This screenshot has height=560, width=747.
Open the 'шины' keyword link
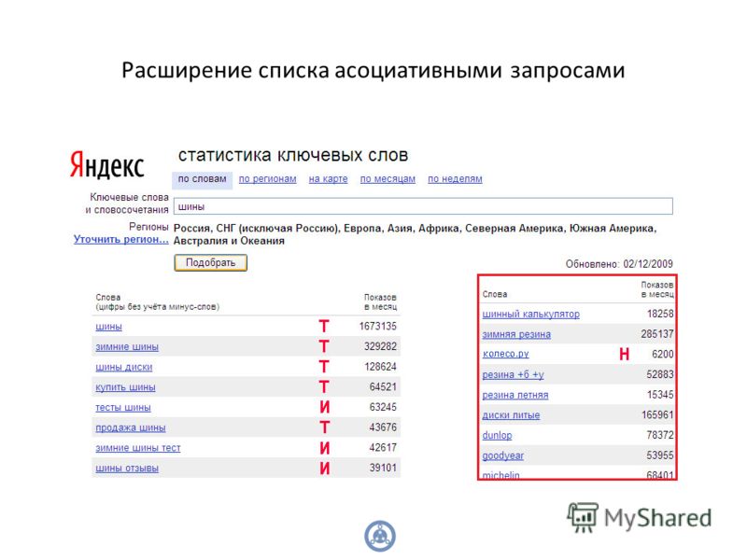coord(108,327)
